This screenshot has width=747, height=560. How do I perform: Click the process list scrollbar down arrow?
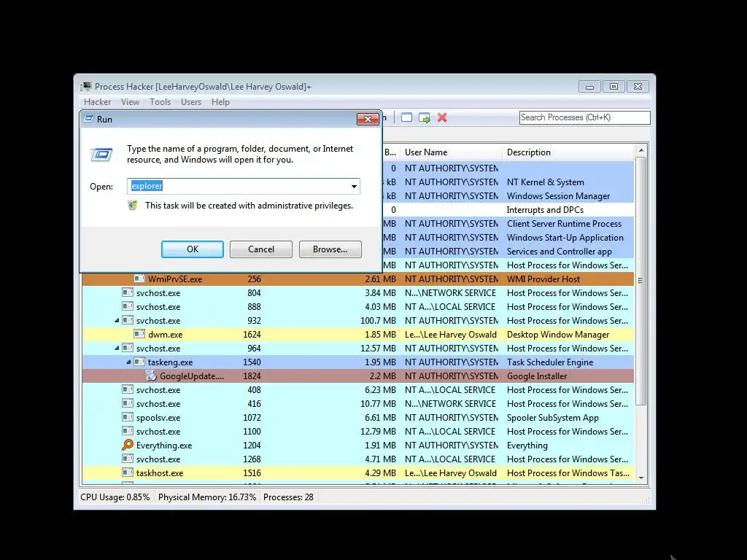coord(641,478)
